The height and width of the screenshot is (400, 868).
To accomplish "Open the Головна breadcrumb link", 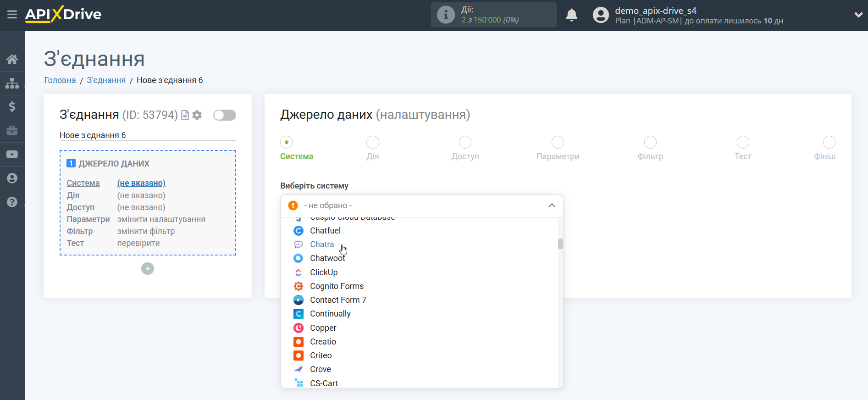I will [x=60, y=80].
